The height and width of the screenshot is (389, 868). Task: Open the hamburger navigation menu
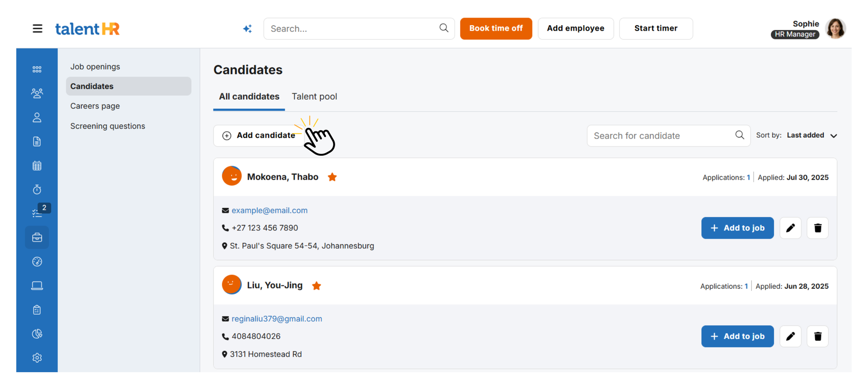coord(37,29)
